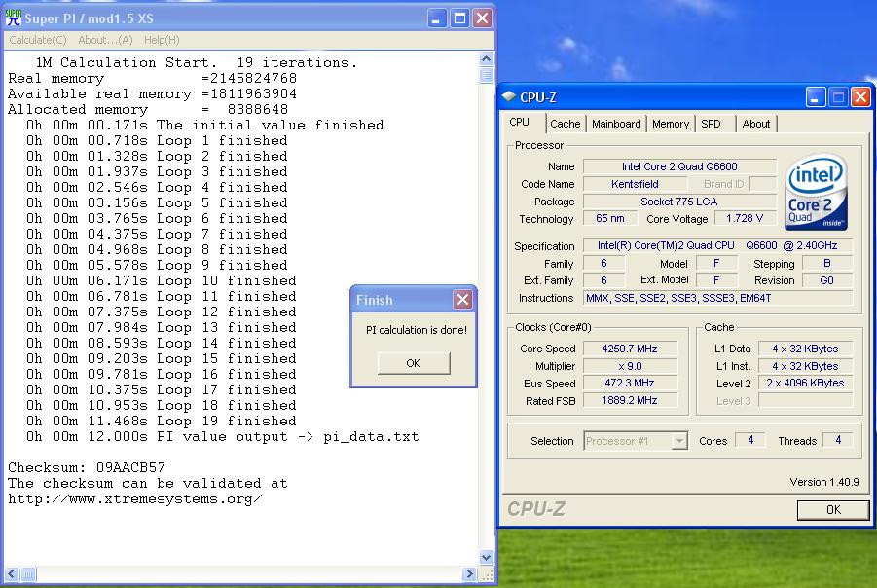Screen dimensions: 877x588
Task: Click the 'Loop 10 finished' line
Action: pos(161,280)
